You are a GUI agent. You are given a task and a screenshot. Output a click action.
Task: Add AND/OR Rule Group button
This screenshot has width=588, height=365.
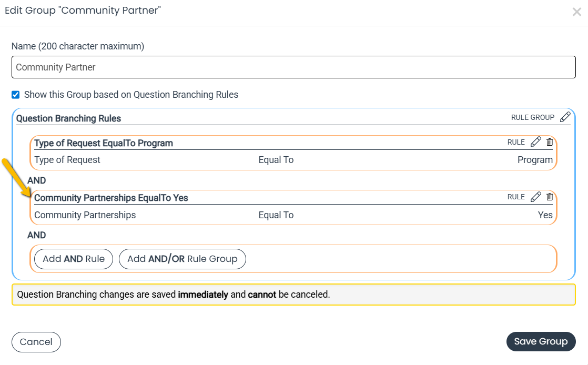click(x=183, y=259)
